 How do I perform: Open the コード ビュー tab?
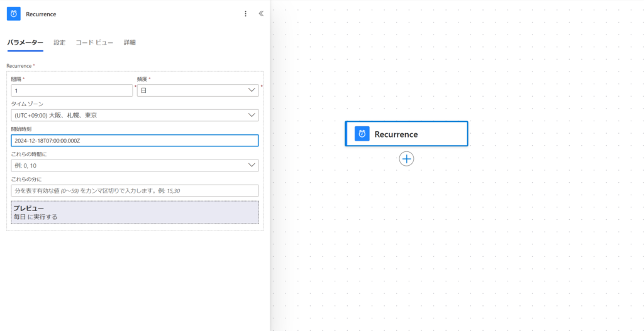tap(94, 42)
